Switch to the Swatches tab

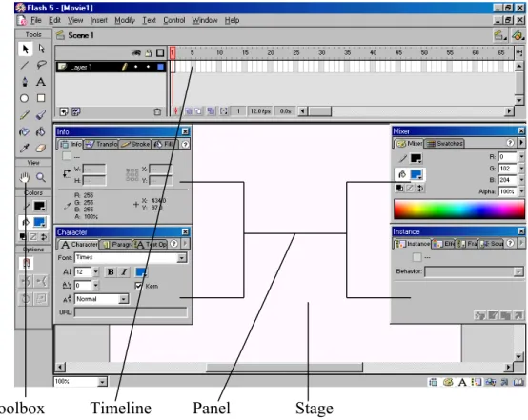click(444, 144)
